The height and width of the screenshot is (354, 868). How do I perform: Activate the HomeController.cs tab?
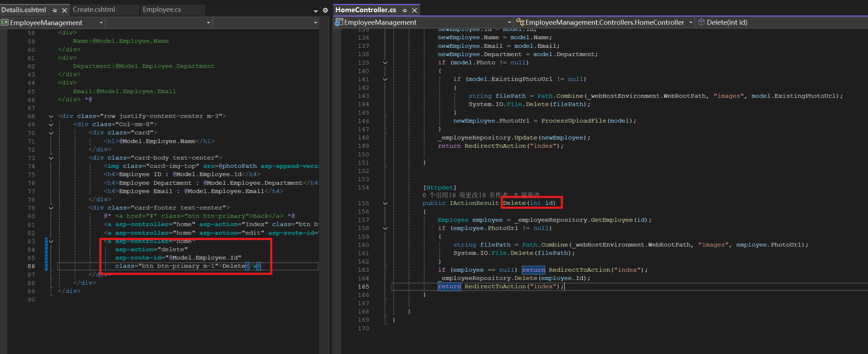pyautogui.click(x=365, y=10)
